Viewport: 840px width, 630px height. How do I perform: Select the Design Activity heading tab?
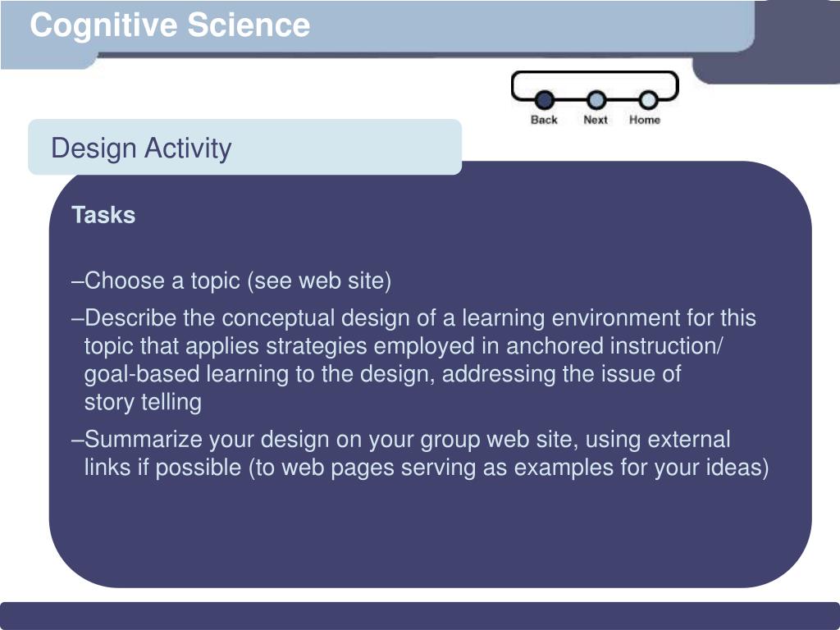point(244,147)
